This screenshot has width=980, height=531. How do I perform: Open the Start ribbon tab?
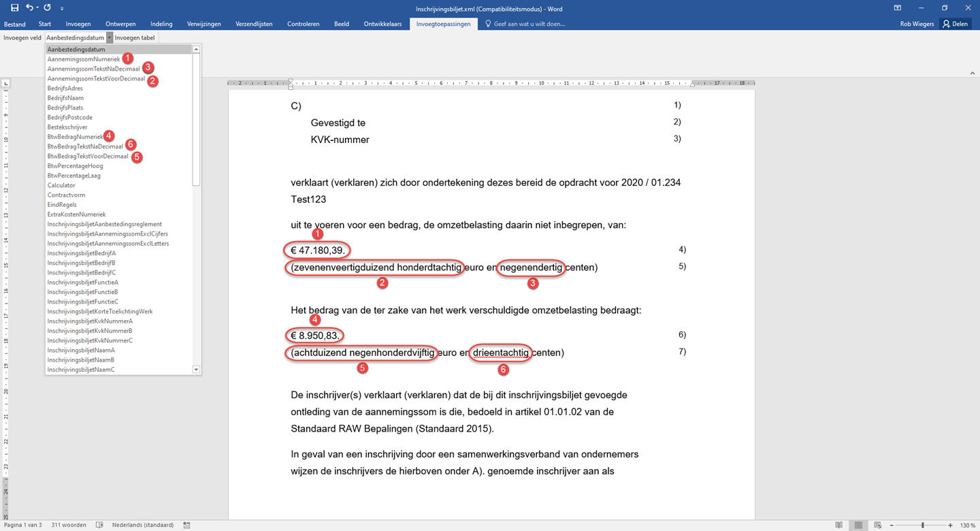pos(45,24)
